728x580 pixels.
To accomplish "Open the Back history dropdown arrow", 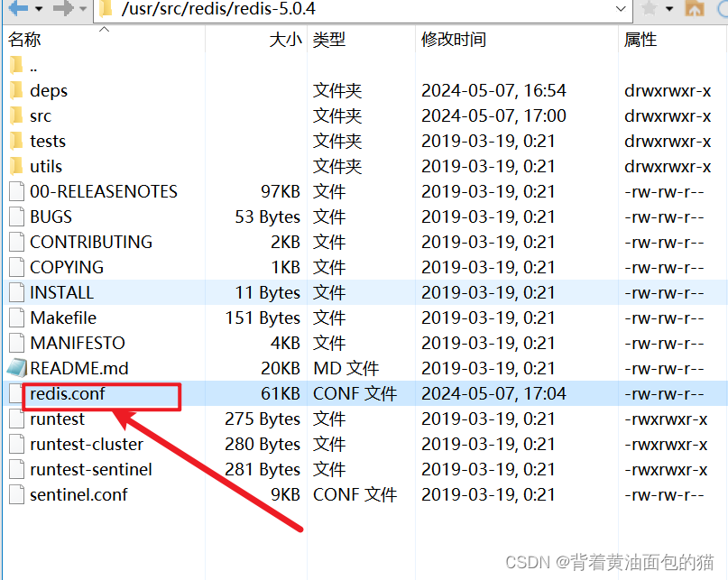I will (39, 9).
